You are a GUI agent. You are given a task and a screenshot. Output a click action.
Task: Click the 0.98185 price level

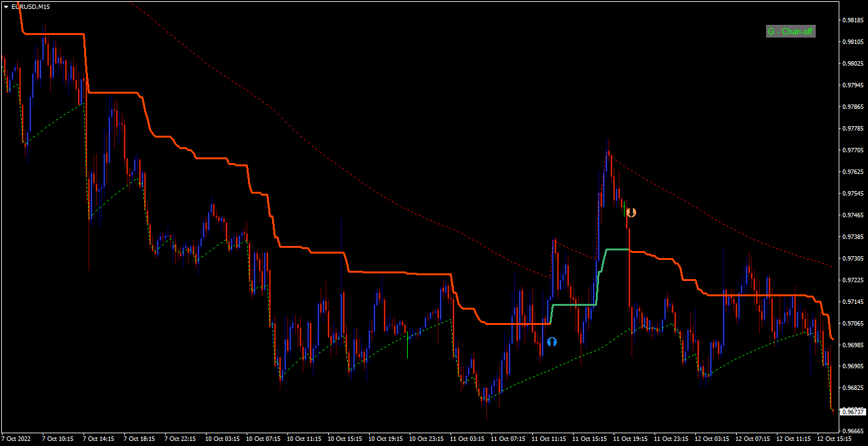pos(852,20)
